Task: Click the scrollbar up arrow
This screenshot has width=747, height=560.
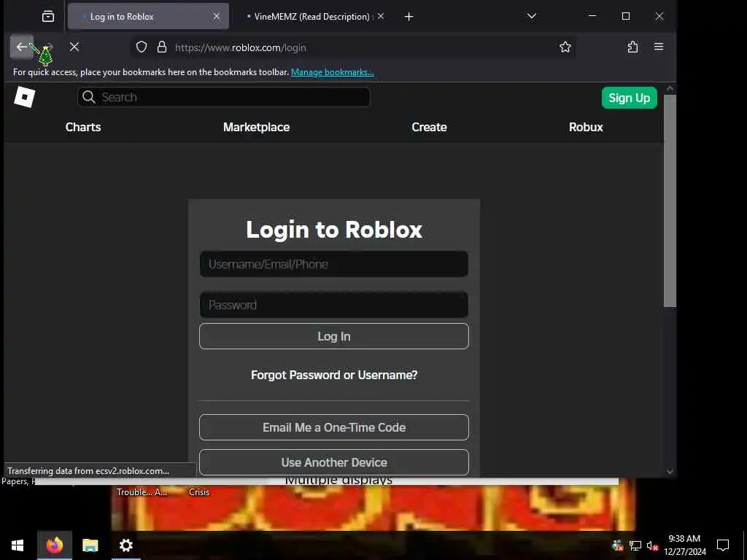Action: [x=670, y=88]
